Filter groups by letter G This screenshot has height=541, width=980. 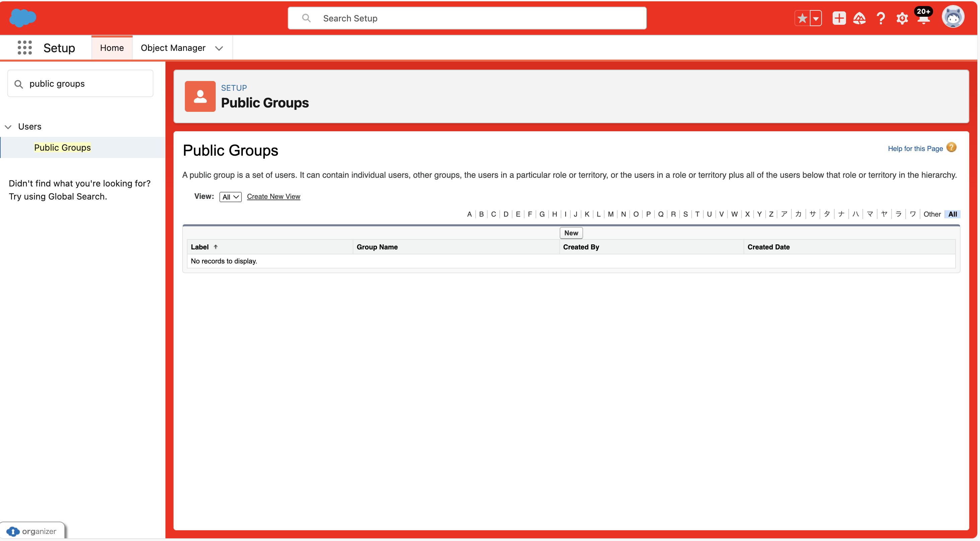(x=542, y=214)
